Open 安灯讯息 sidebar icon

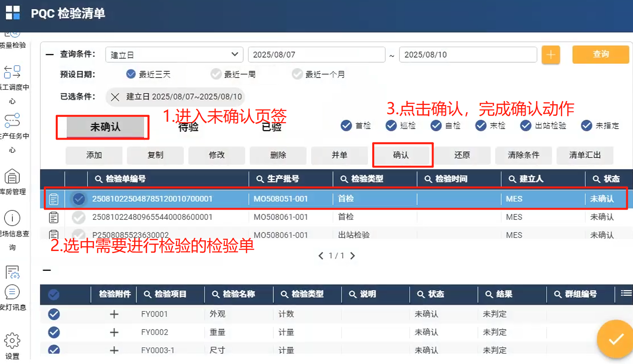(x=12, y=292)
